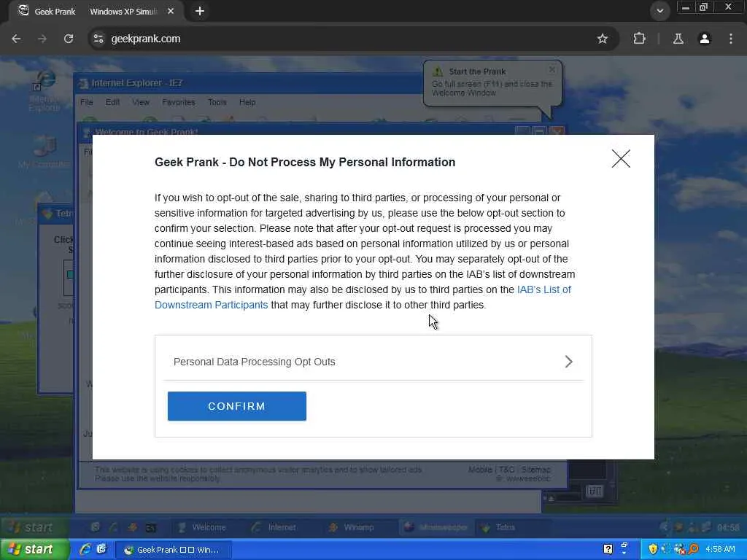Image resolution: width=747 pixels, height=560 pixels.
Task: Open the Extensions puzzle icon
Action: (639, 39)
